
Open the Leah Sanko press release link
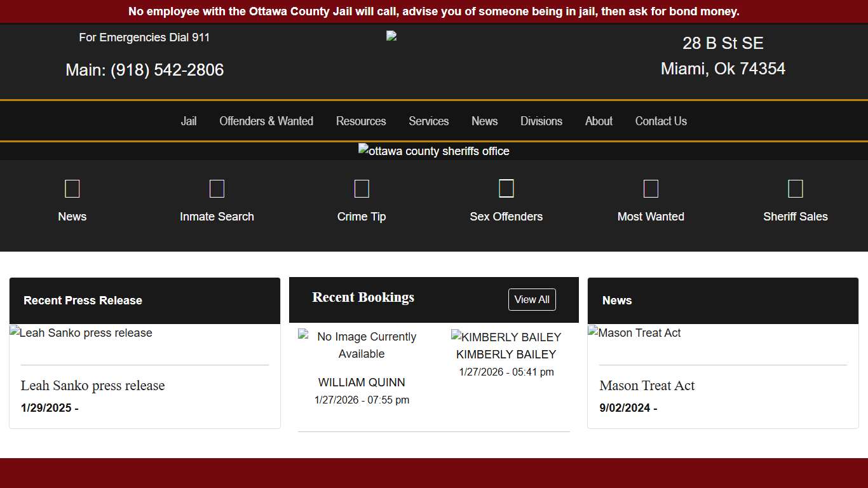[x=92, y=386]
